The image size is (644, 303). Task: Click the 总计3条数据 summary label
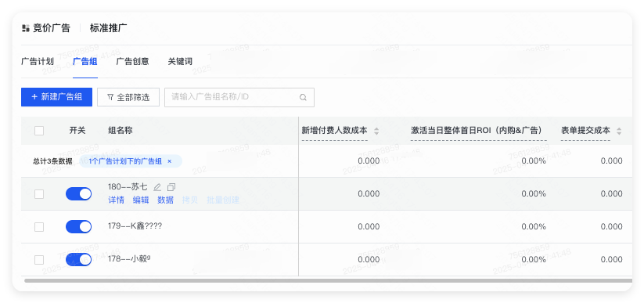53,161
